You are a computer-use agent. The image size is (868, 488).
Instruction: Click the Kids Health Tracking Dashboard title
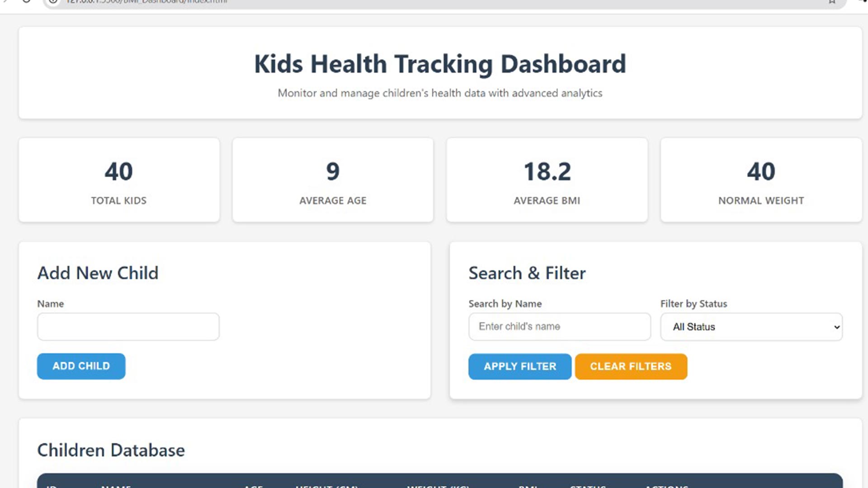440,64
